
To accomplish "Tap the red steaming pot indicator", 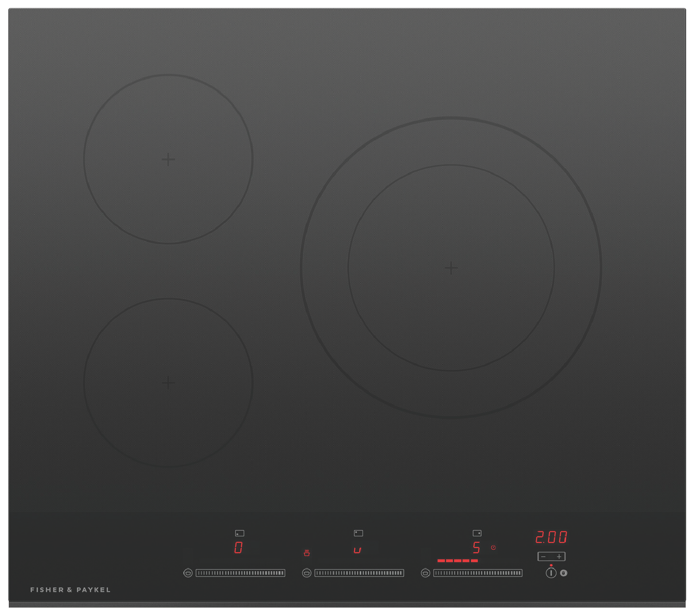I will click(306, 553).
